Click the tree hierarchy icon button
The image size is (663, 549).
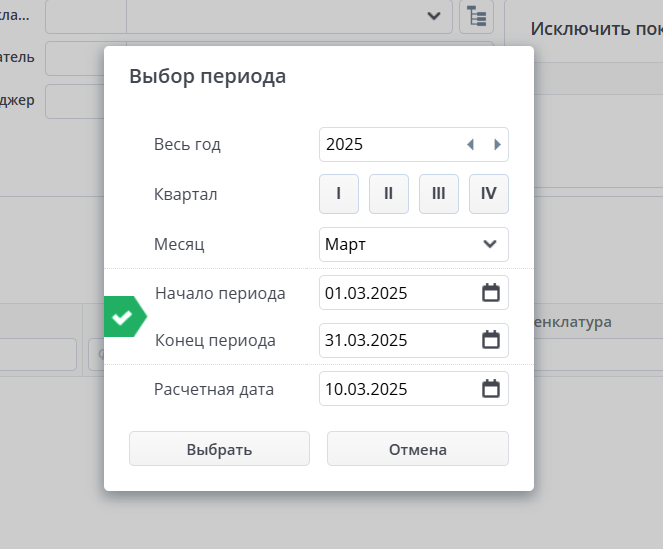pos(476,16)
